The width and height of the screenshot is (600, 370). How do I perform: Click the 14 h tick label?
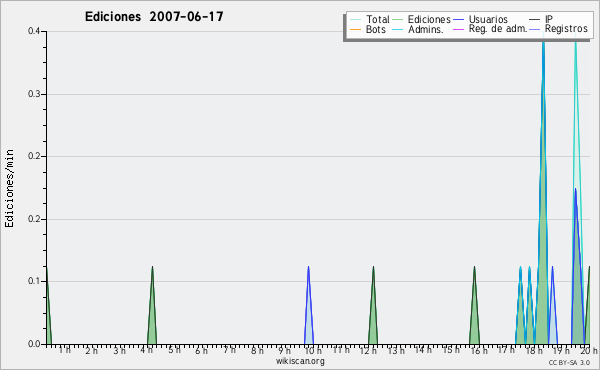point(424,350)
